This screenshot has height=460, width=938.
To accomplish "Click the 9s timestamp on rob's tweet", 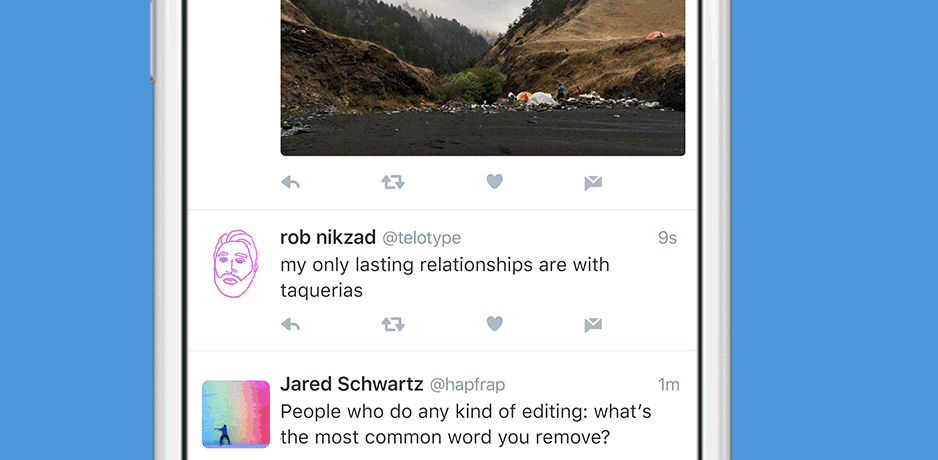I will tap(667, 239).
